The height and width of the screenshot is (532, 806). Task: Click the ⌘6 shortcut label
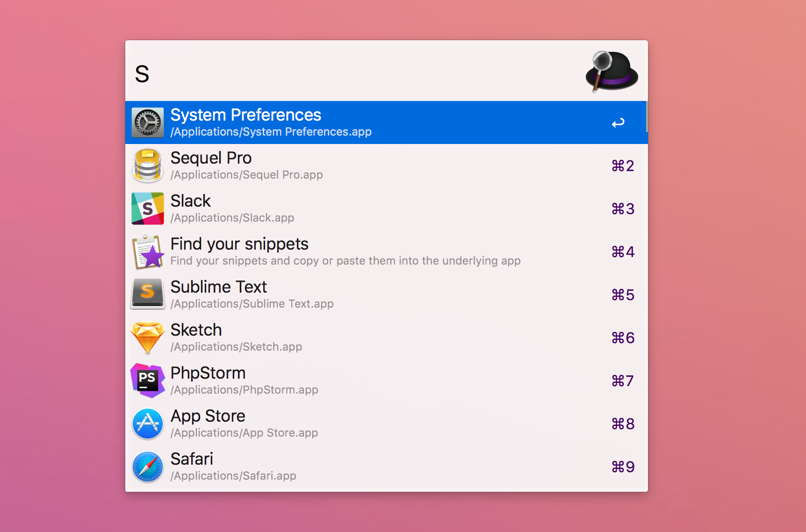pos(623,338)
